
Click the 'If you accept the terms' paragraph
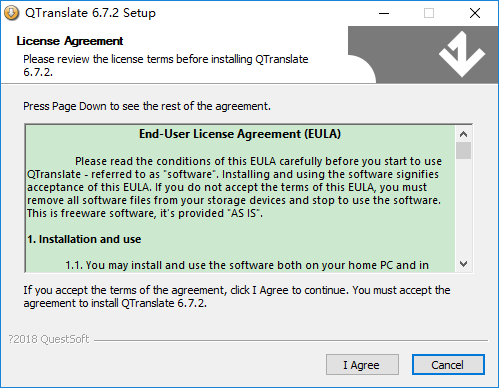[x=237, y=297]
